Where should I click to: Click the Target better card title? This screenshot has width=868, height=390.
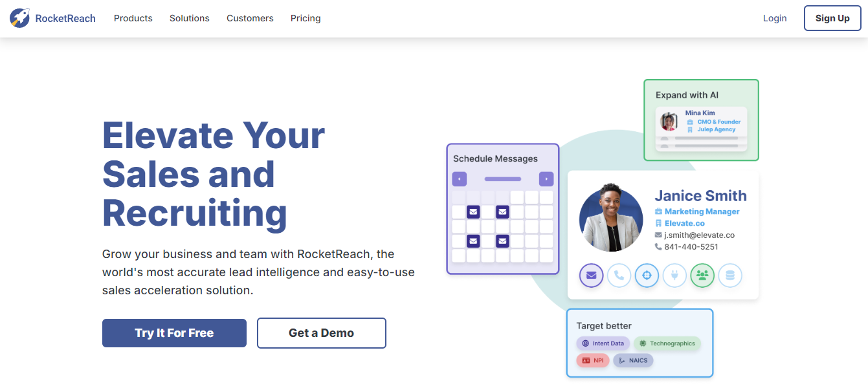coord(604,326)
